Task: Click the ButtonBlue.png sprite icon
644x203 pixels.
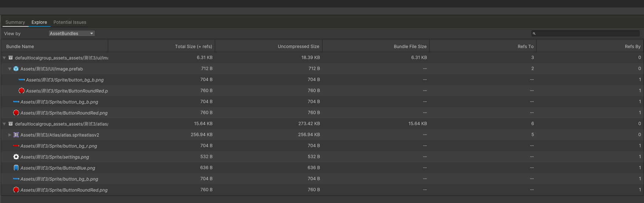Action: (16, 168)
